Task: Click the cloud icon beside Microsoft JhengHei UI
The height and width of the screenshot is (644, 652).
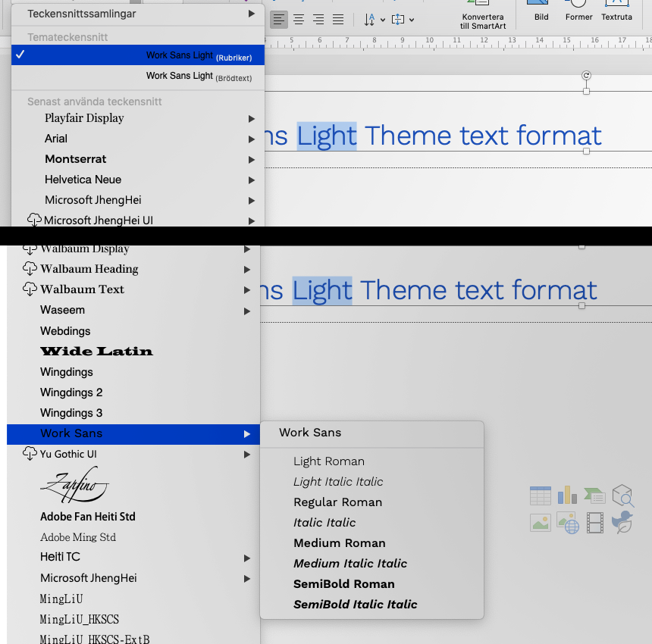Action: 34,220
